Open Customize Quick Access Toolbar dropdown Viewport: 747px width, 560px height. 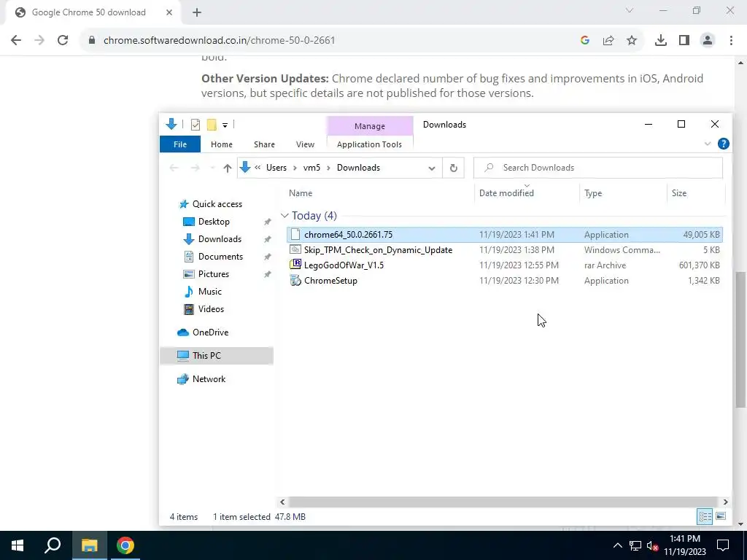pyautogui.click(x=225, y=125)
